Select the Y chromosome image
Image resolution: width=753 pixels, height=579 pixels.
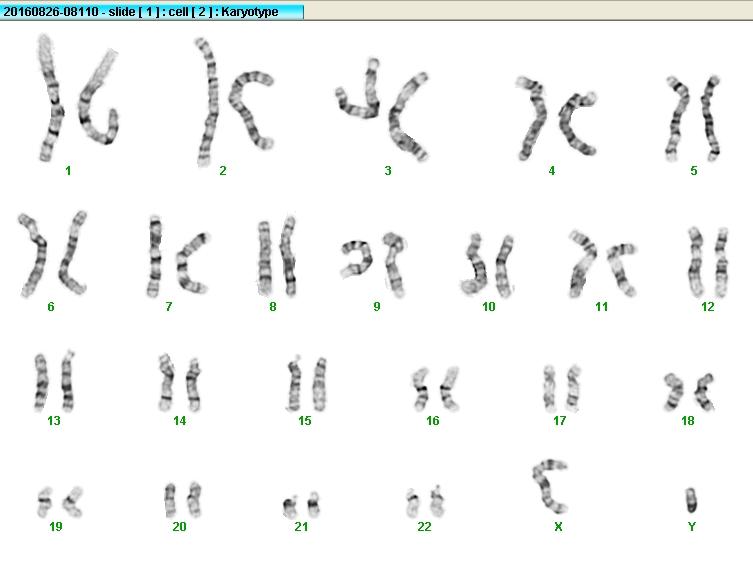click(691, 500)
